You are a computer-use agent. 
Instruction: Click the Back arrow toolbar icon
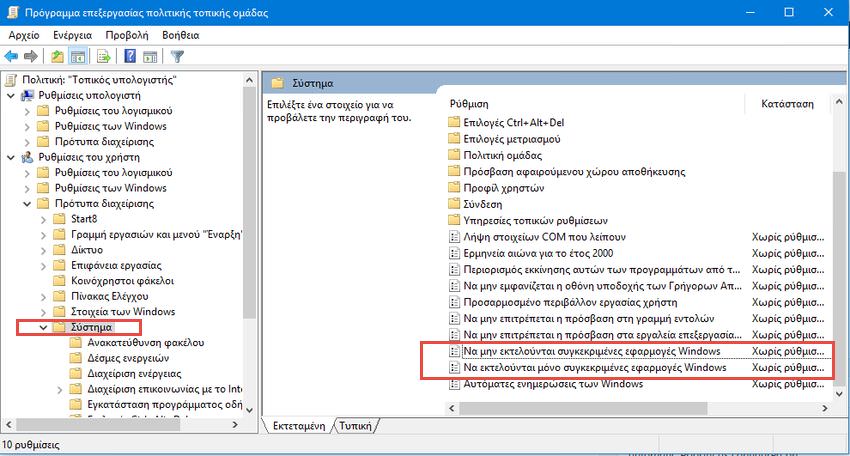click(11, 55)
